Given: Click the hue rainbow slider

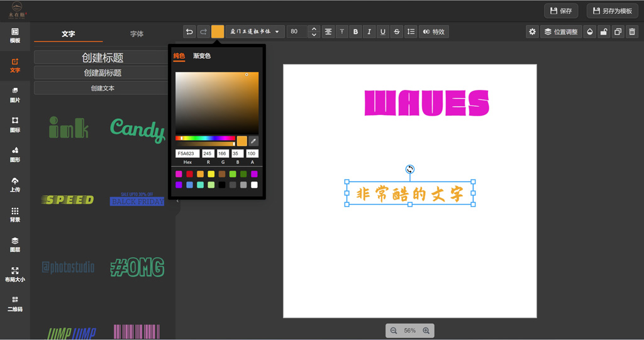Looking at the screenshot, I should click(206, 138).
